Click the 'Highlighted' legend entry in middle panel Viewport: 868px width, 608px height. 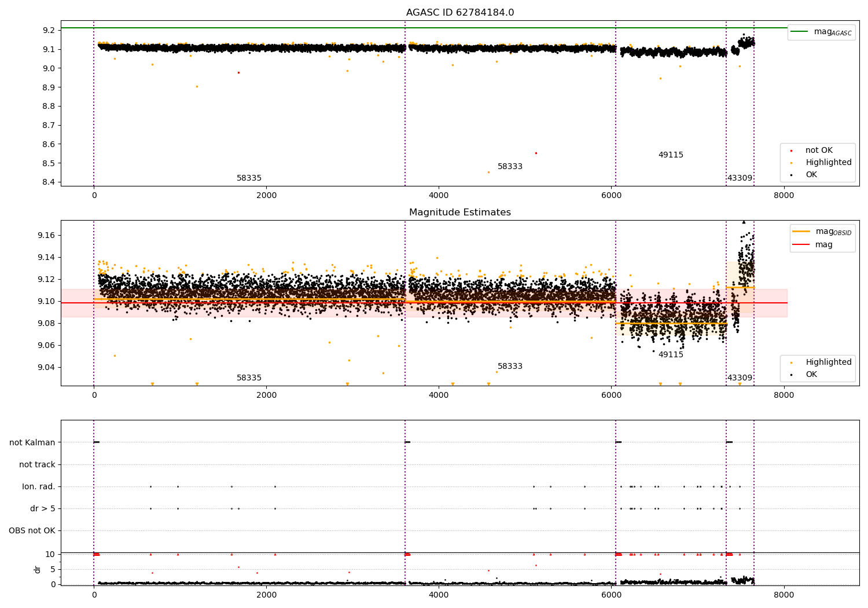pos(828,362)
